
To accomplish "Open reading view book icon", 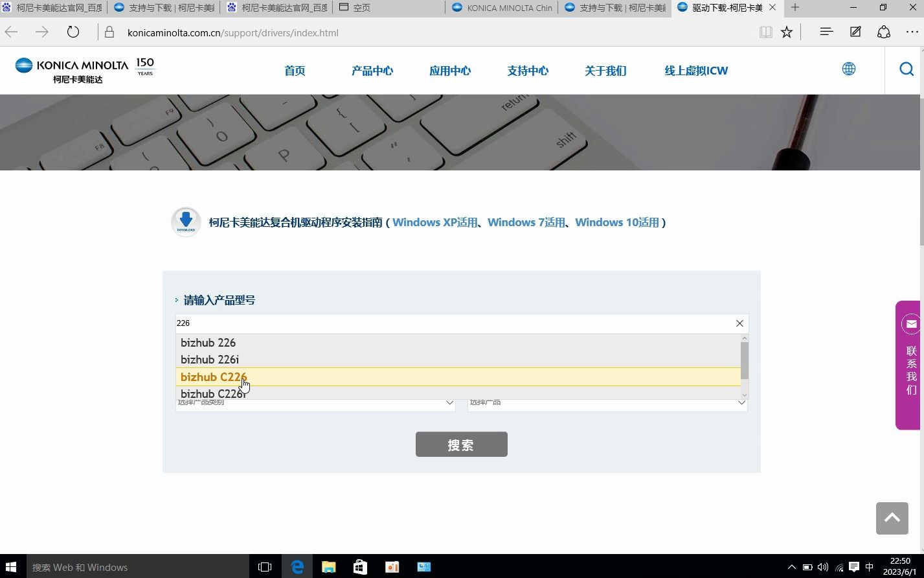I will [x=766, y=32].
